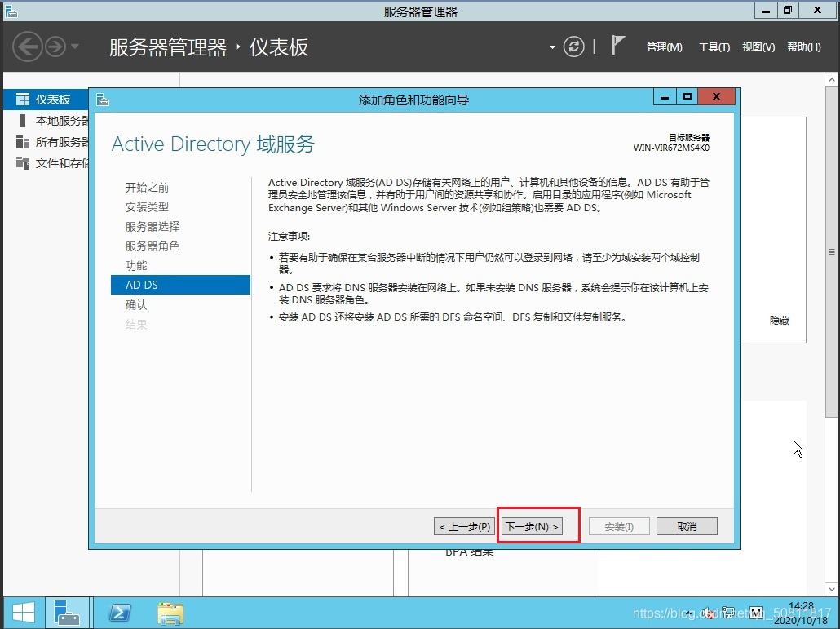Click the 注意事项 label
The height and width of the screenshot is (629, 840).
pos(290,237)
